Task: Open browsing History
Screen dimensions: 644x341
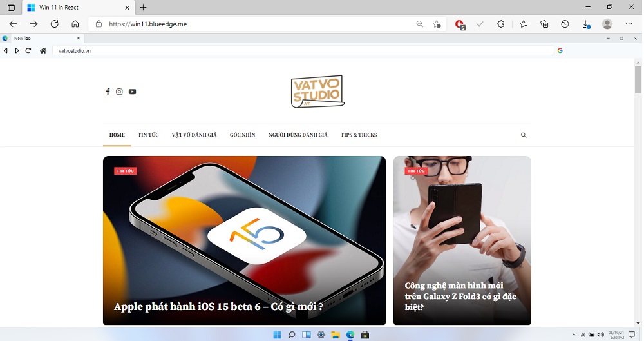Action: coord(565,24)
